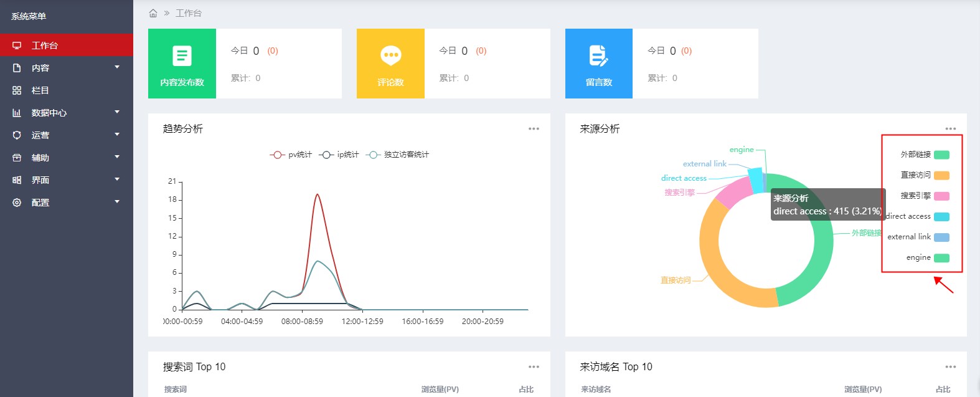Image resolution: width=980 pixels, height=397 pixels.
Task: Toggle 直接访问 in the pie legend
Action: (925, 175)
